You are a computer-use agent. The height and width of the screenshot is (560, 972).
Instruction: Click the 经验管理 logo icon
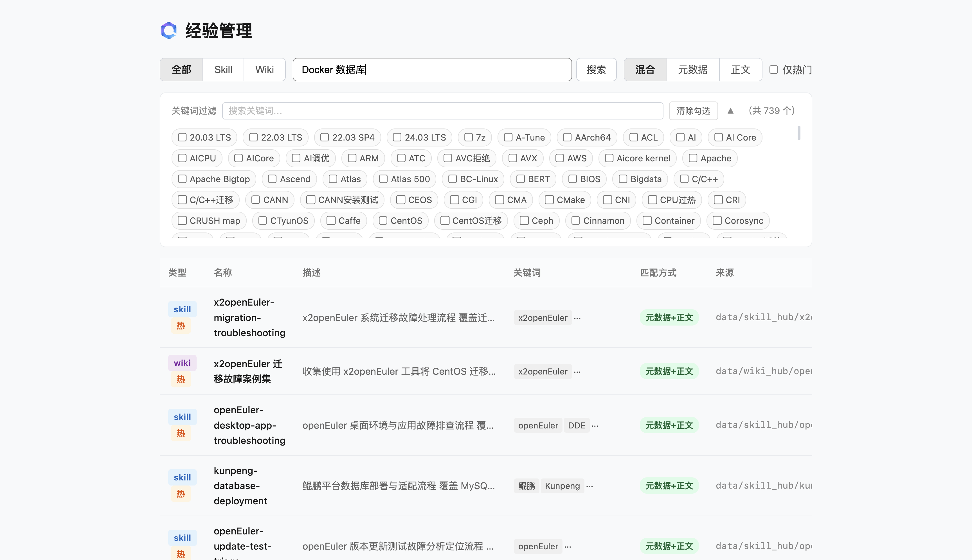click(169, 31)
